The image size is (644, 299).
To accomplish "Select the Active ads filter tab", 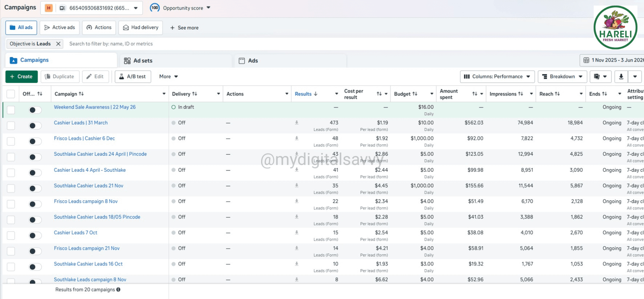I will 60,27.
